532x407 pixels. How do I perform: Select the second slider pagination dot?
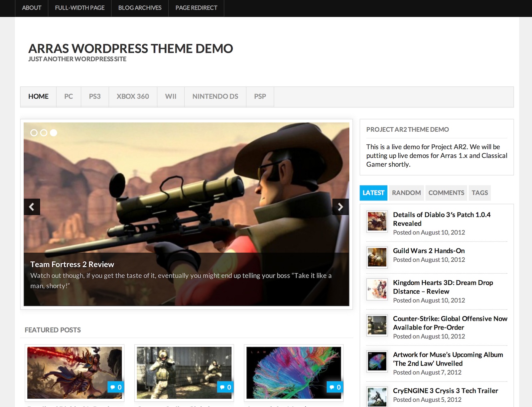click(44, 133)
